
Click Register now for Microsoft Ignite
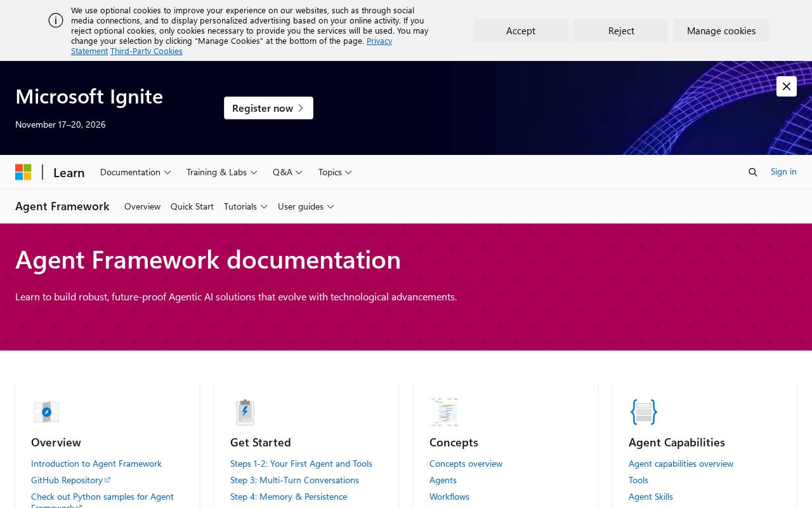268,108
